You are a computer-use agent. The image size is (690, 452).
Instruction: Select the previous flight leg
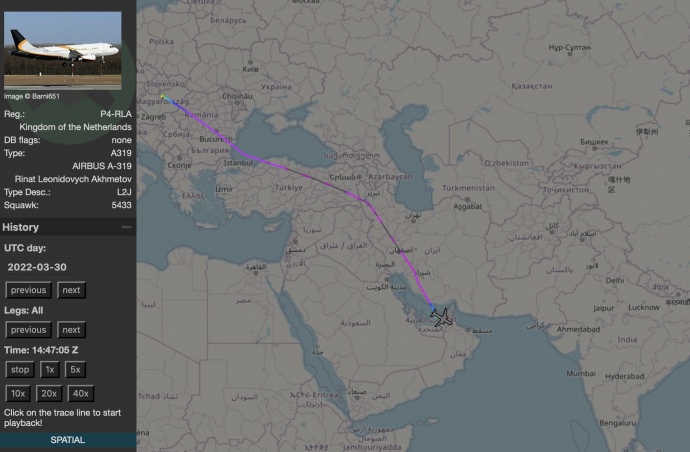point(29,330)
